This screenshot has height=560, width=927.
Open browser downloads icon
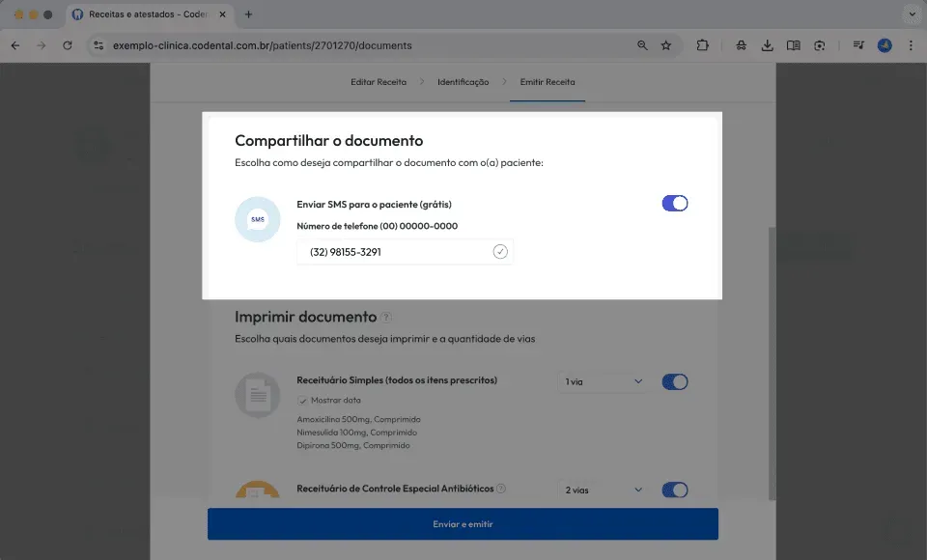tap(767, 45)
